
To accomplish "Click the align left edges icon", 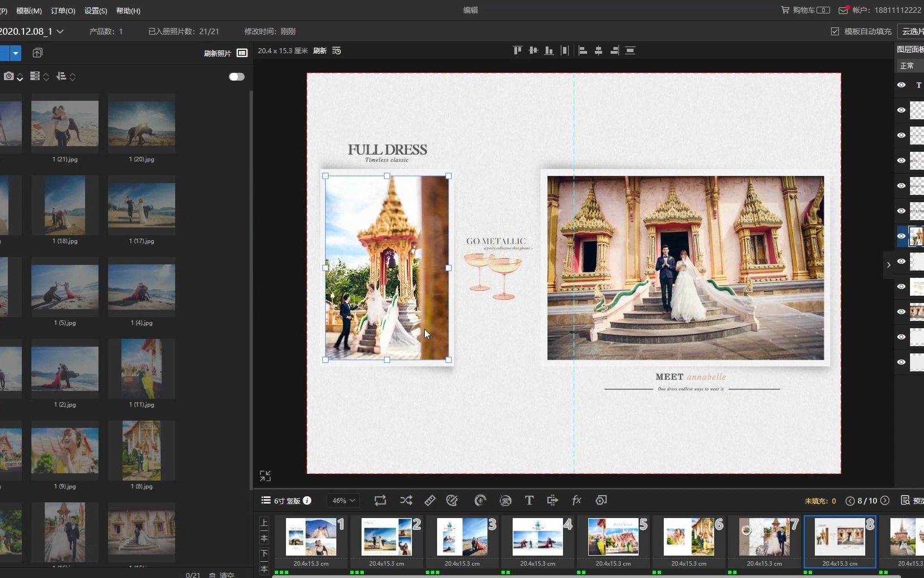I will pyautogui.click(x=583, y=50).
